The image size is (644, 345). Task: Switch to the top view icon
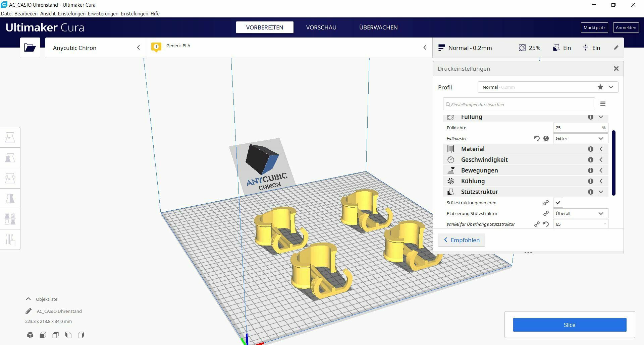(56, 335)
